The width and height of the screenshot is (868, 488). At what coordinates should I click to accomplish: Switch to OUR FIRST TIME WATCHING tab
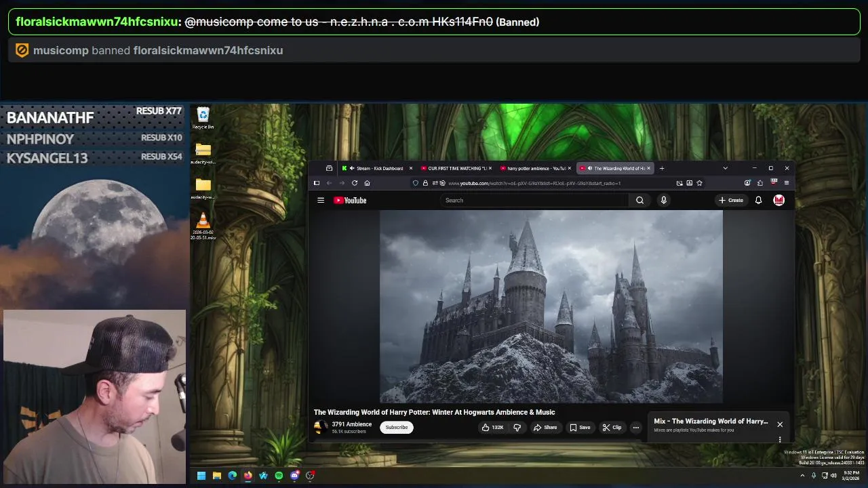(x=456, y=168)
